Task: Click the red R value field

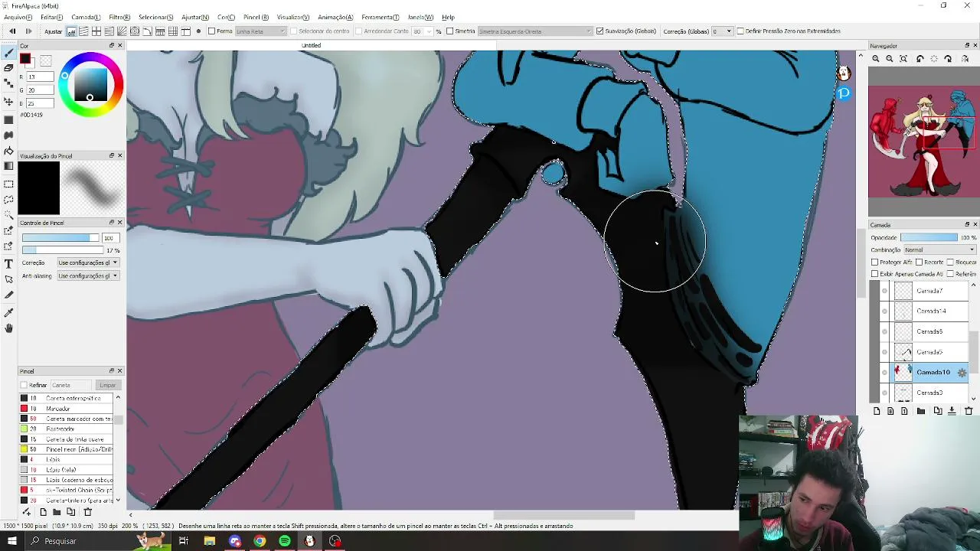Action: 41,77
